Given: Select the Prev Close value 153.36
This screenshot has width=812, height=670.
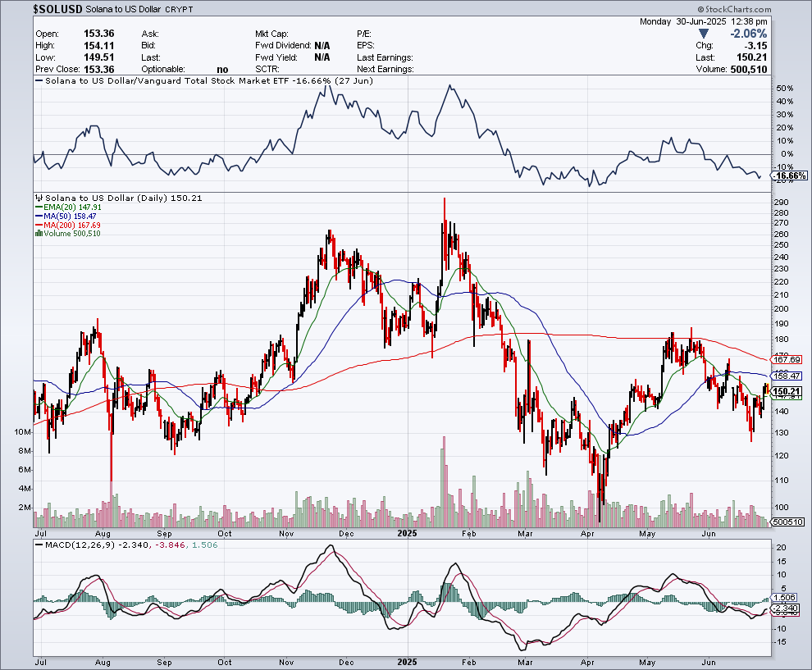Looking at the screenshot, I should point(99,70).
